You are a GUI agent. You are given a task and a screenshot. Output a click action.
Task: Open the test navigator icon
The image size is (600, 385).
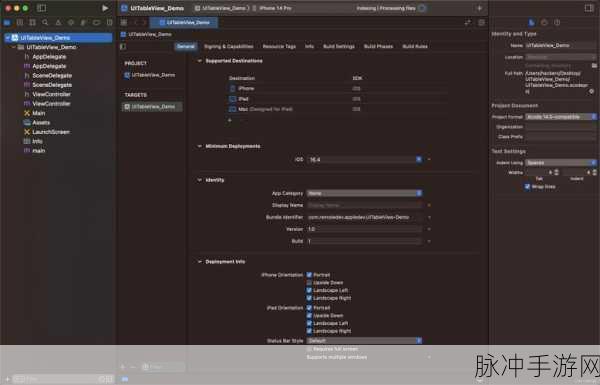(71, 23)
